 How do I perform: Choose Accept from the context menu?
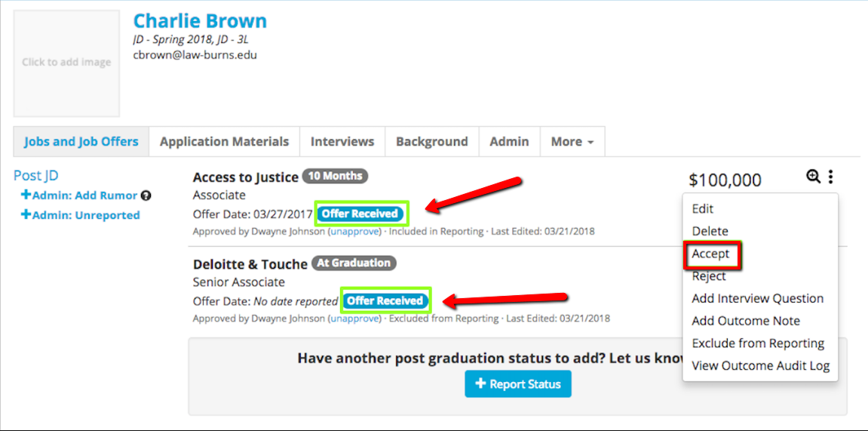tap(711, 254)
